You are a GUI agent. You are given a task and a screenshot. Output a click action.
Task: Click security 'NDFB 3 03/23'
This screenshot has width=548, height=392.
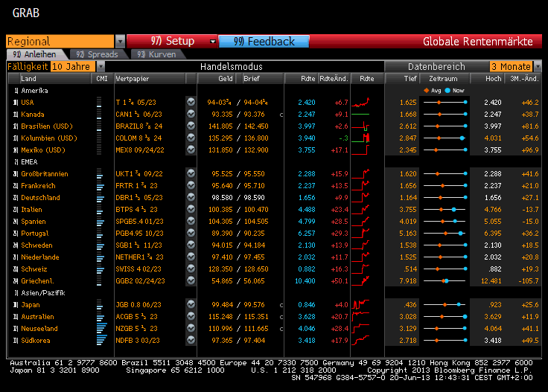tap(138, 341)
